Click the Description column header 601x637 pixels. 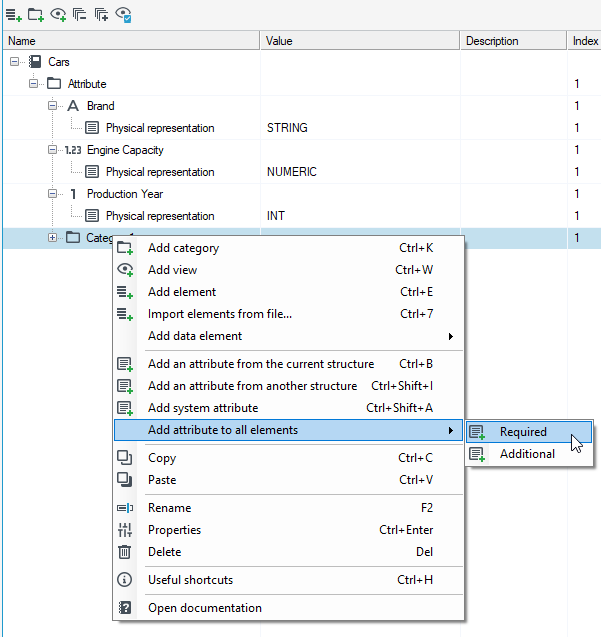tap(513, 41)
